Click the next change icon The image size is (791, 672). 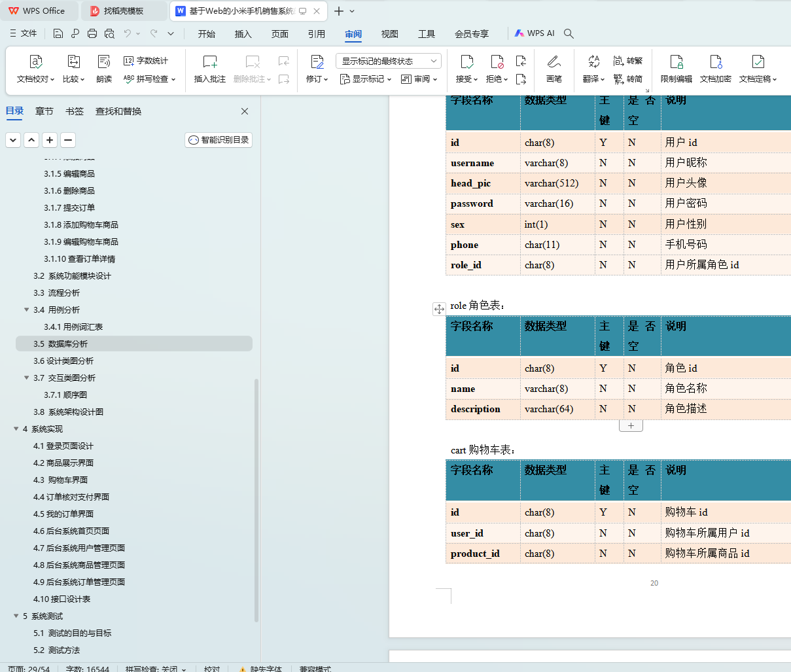pos(521,79)
